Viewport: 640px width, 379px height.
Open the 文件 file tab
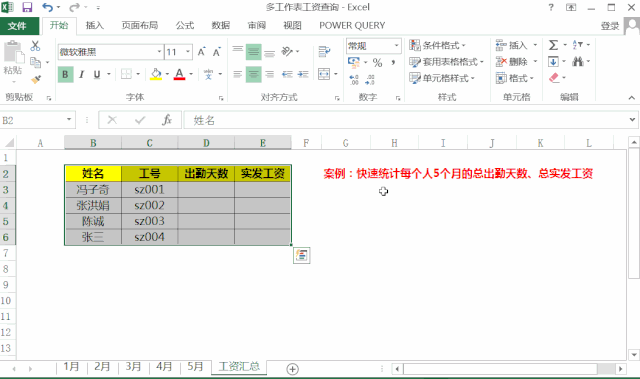coord(17,26)
